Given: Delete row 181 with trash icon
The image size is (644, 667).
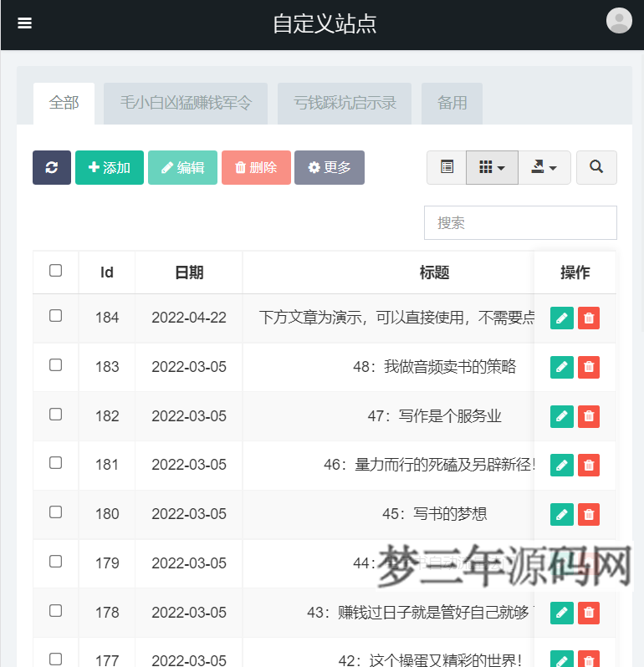Looking at the screenshot, I should pos(589,465).
